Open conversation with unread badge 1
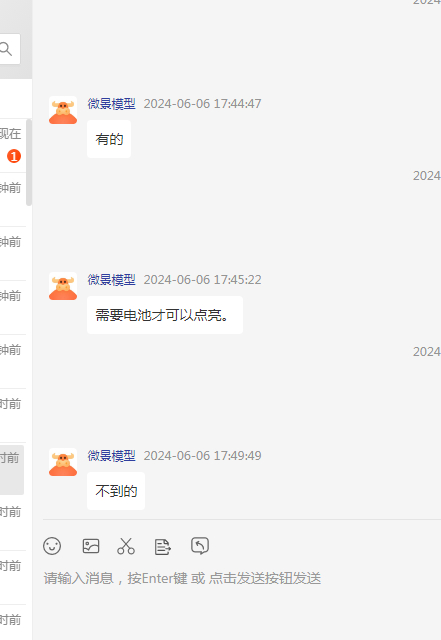 click(13, 146)
